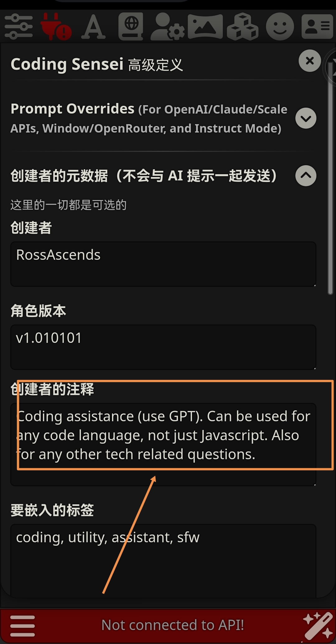336x644 pixels.
Task: Open the bottom-left hamburger options menu
Action: coord(22,625)
